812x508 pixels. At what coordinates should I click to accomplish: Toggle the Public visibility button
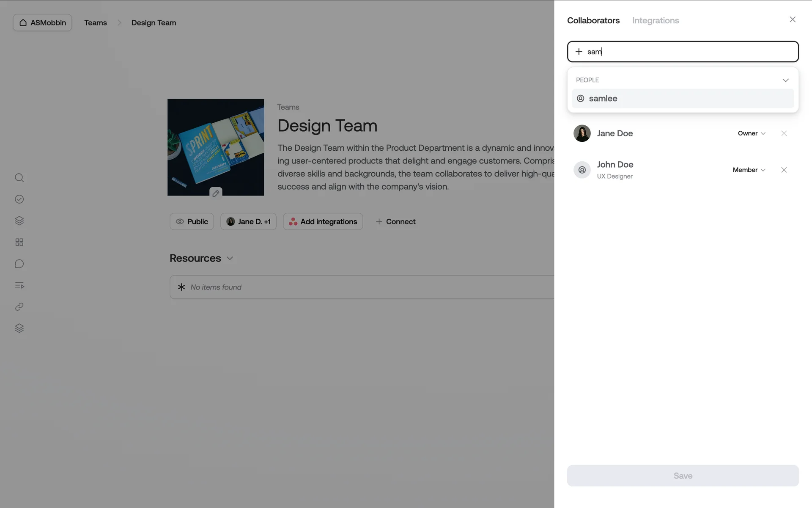pyautogui.click(x=192, y=221)
